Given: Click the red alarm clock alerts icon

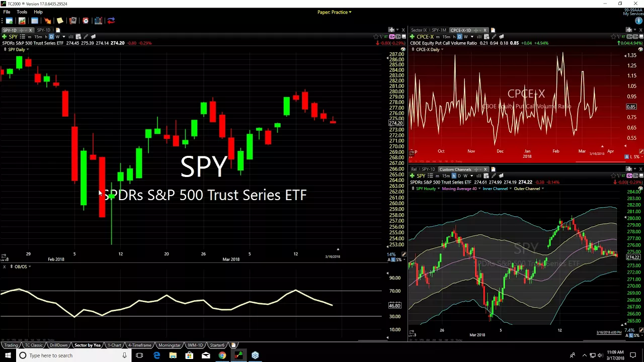Looking at the screenshot, I should (x=86, y=21).
